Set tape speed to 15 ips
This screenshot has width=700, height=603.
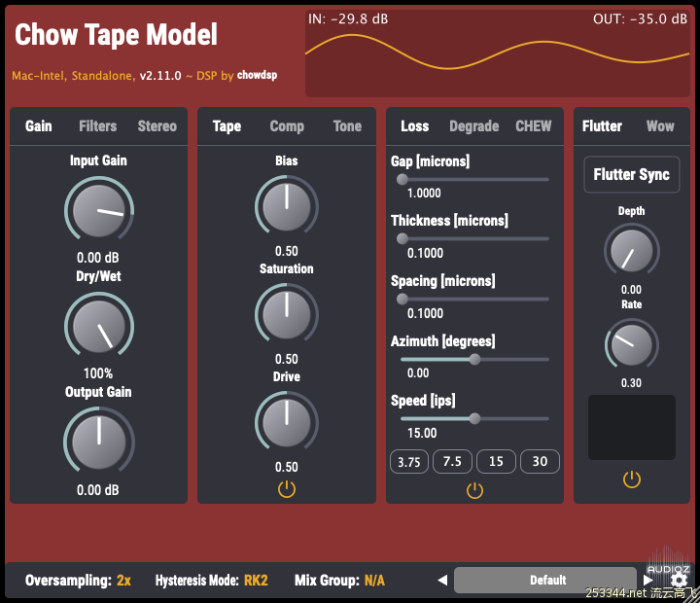point(496,461)
